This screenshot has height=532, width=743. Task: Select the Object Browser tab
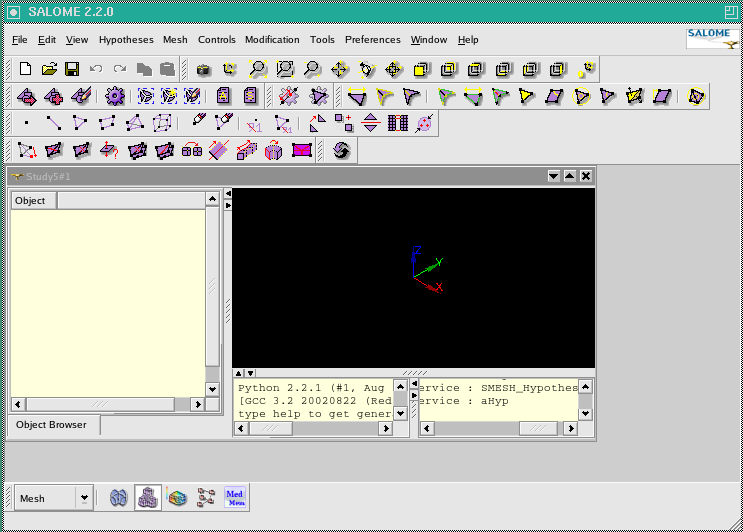[53, 424]
